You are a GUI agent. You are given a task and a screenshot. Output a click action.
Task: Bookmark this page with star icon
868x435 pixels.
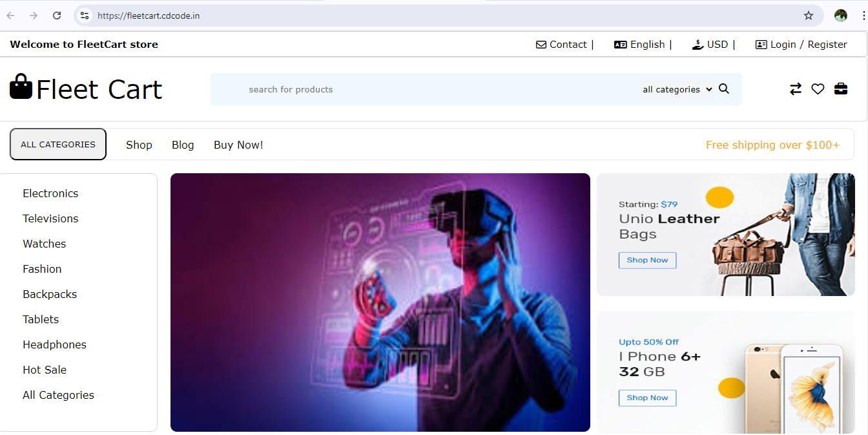click(808, 16)
